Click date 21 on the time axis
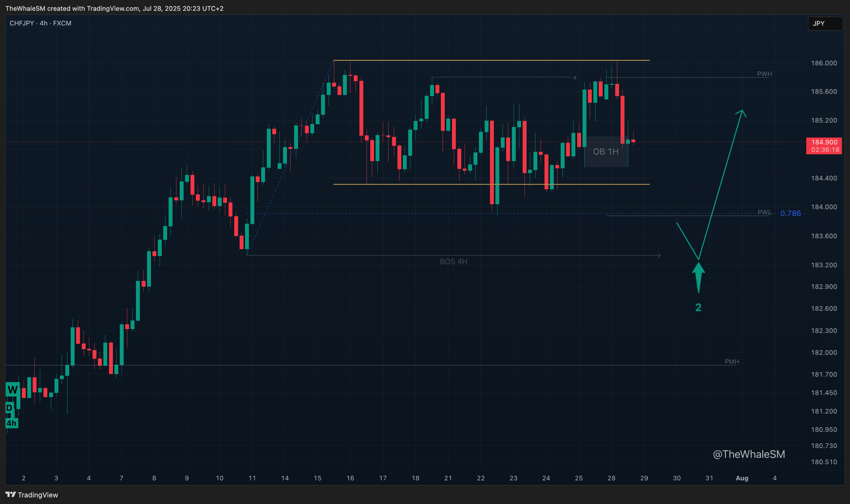The width and height of the screenshot is (850, 504). (x=448, y=478)
